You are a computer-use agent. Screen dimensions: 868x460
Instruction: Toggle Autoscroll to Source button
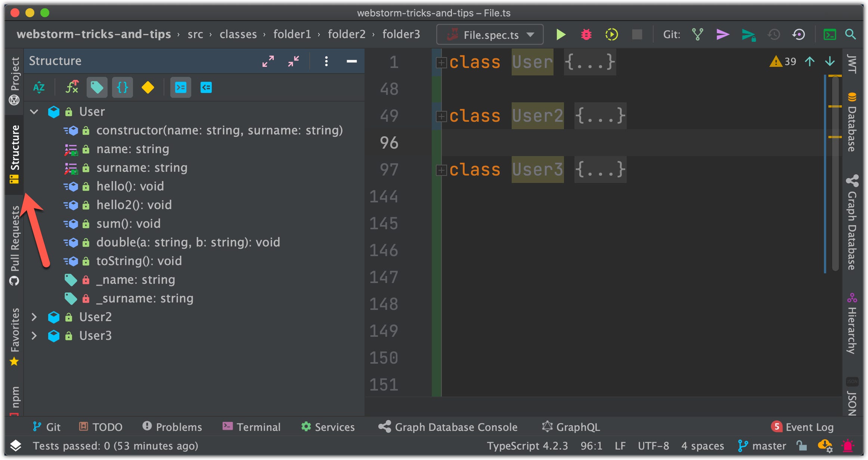click(181, 88)
